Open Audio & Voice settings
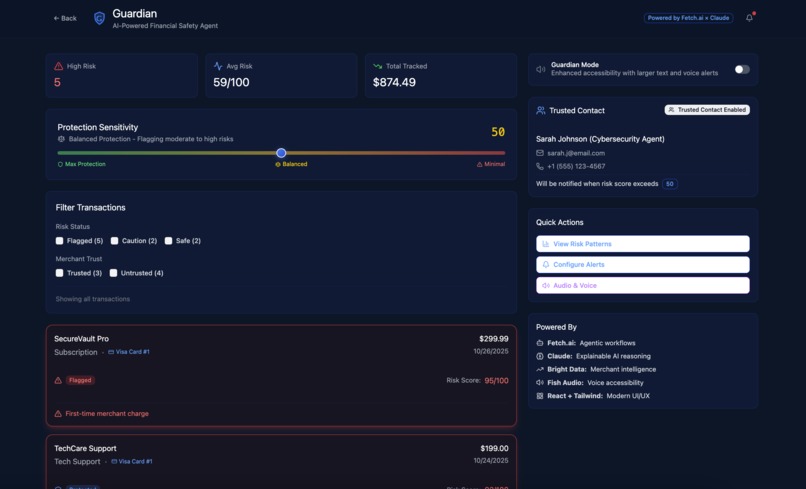806x489 pixels. pyautogui.click(x=643, y=285)
